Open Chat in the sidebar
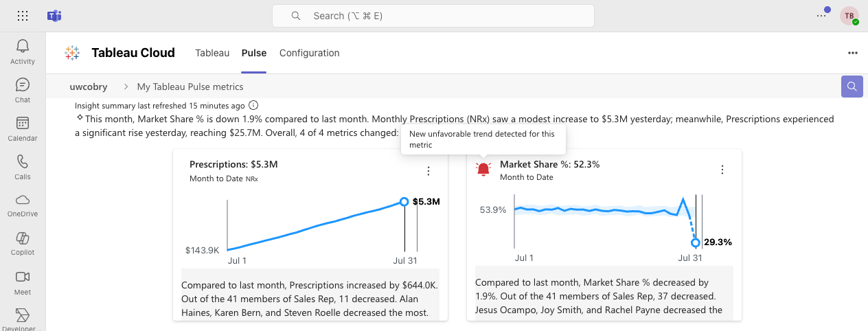Screen dimensions: 868x331 [23, 90]
